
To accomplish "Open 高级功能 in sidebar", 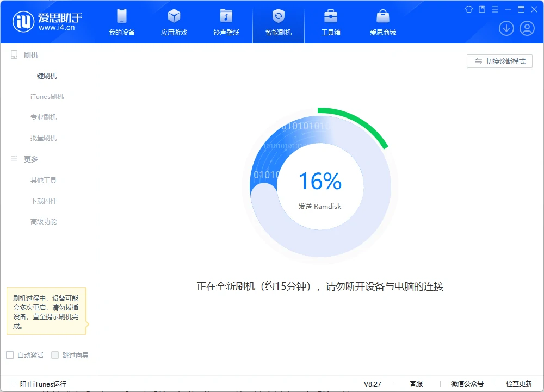I will click(44, 221).
